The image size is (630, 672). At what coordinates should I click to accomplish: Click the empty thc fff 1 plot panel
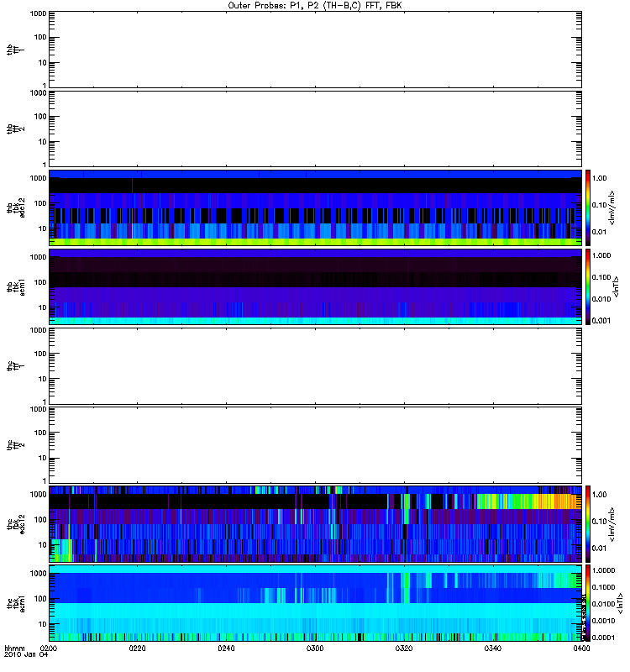[315, 366]
